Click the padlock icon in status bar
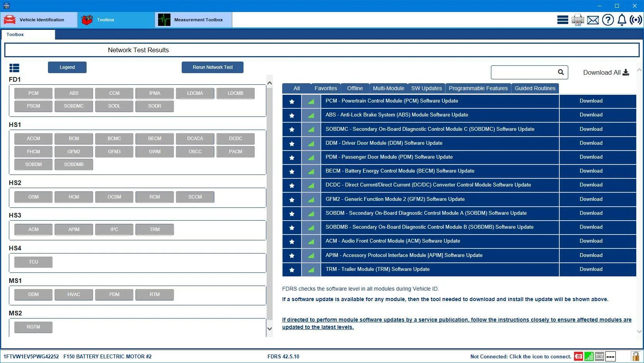The height and width of the screenshot is (363, 644). click(635, 356)
